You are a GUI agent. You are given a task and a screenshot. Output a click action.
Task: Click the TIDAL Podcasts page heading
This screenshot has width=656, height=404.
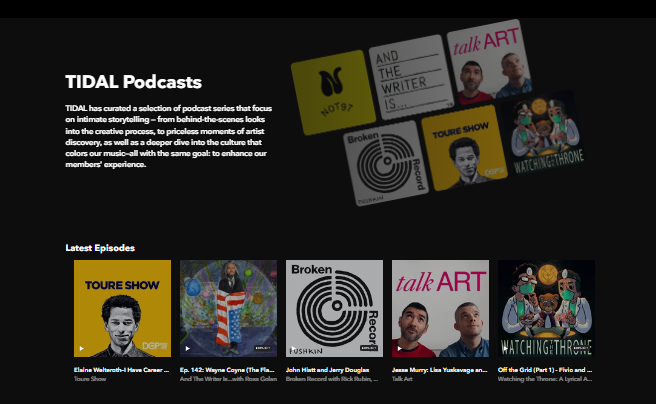[x=133, y=82]
